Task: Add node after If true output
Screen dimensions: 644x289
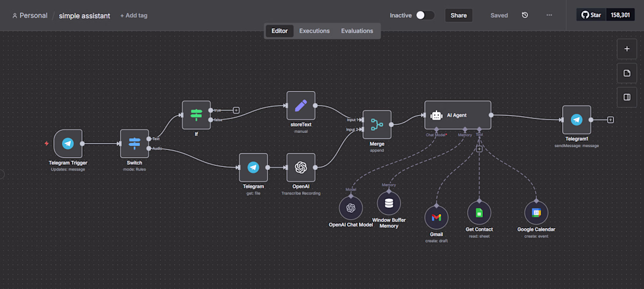Action: (236, 110)
